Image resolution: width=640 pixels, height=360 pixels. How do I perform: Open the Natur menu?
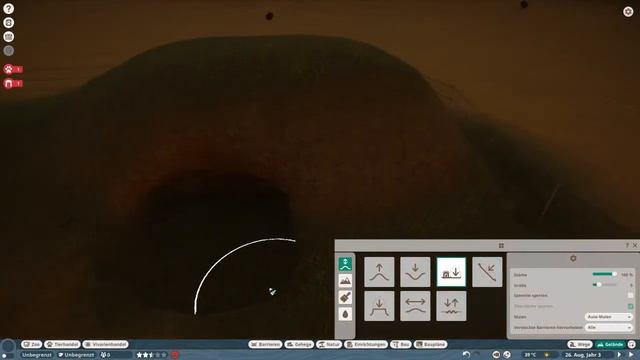click(x=329, y=344)
